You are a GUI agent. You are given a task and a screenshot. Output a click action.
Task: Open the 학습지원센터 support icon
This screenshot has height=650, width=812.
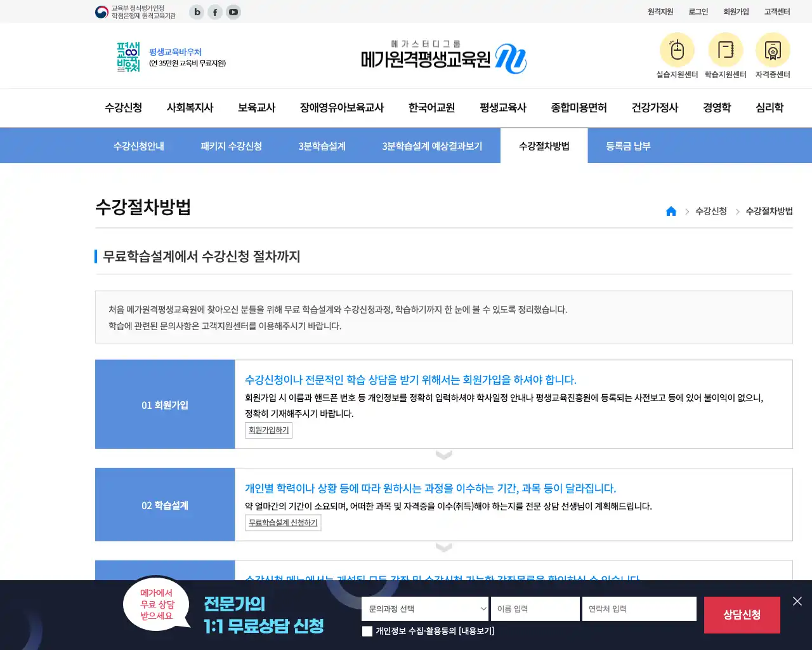click(x=725, y=51)
